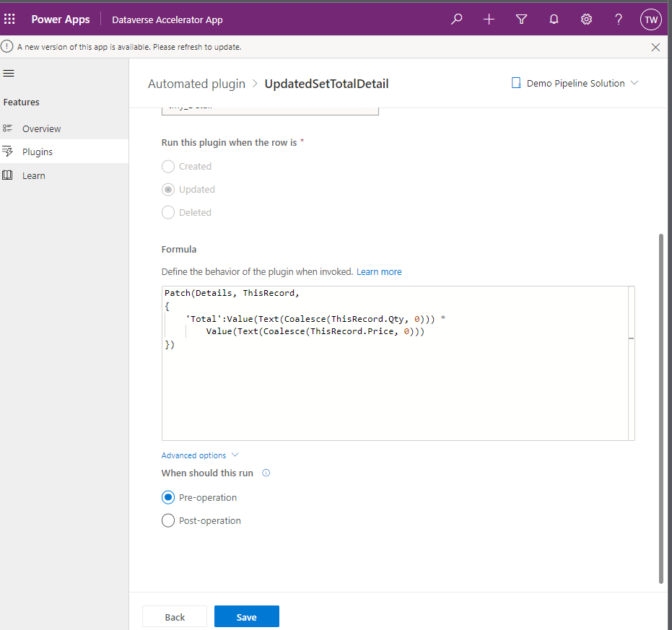Viewport: 672px width, 630px height.
Task: Open the TW user account avatar
Action: point(651,19)
